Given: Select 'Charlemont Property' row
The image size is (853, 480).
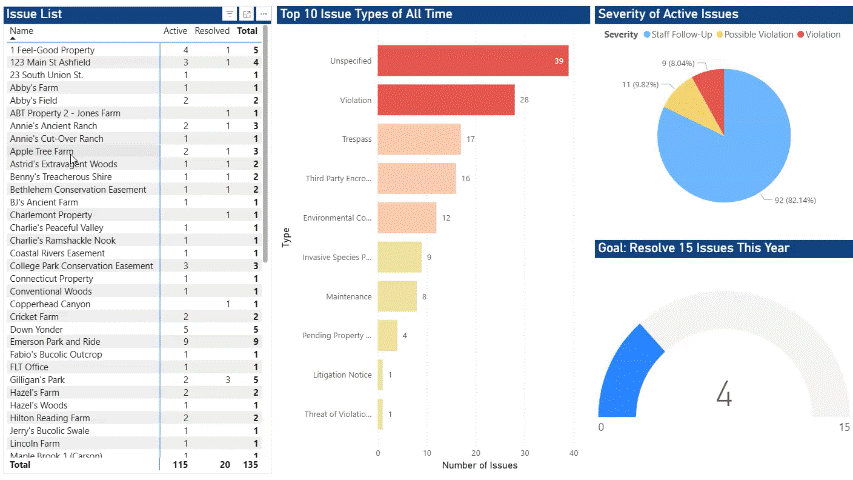Looking at the screenshot, I should (134, 215).
